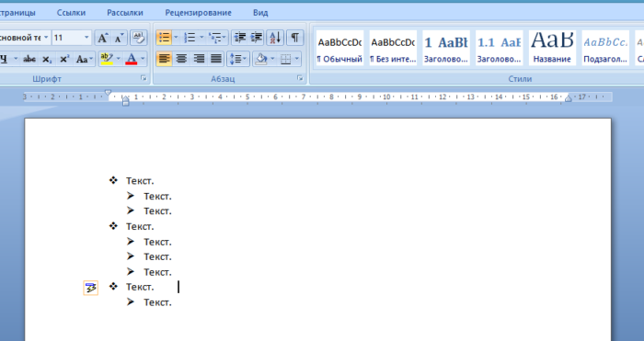Image resolution: width=644 pixels, height=341 pixels.
Task: Click the Grow Font icon
Action: tap(102, 39)
